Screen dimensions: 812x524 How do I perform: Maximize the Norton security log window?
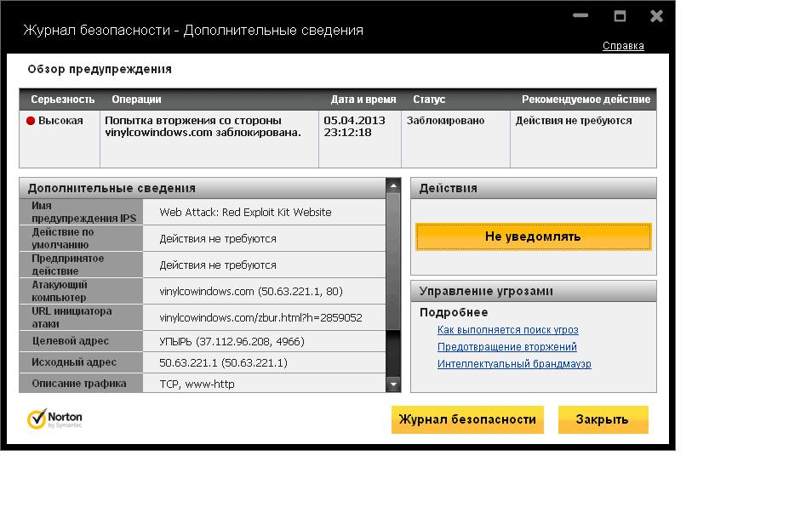click(x=620, y=16)
